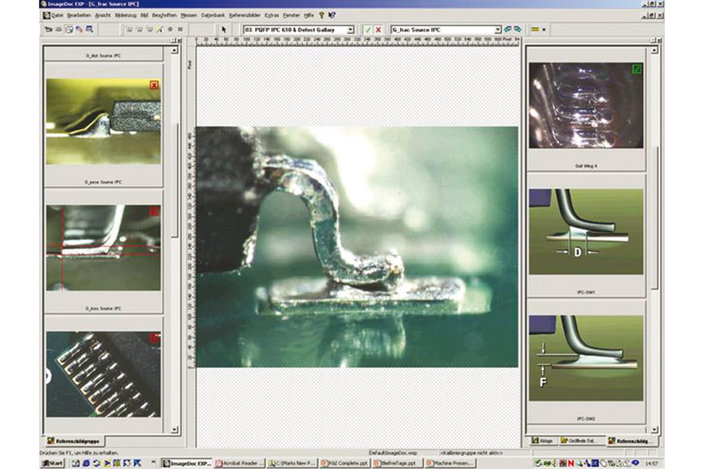Click the DefaultImageDoc status bar text
704x469 pixels.
[393, 453]
